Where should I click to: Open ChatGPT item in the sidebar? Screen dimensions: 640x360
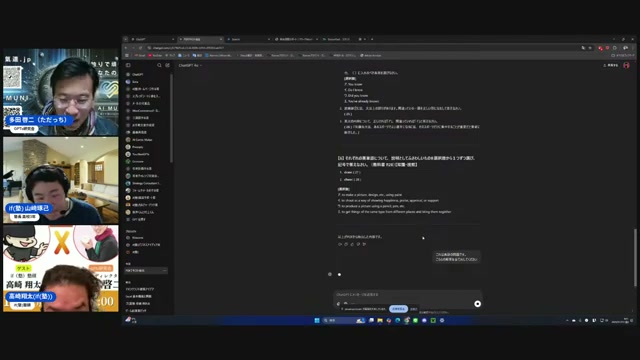(146, 74)
